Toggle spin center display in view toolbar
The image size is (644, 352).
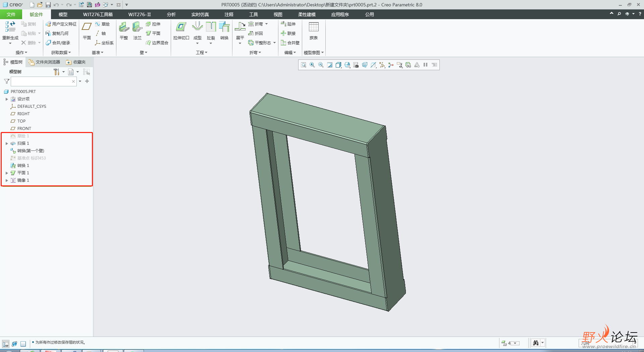click(x=391, y=65)
